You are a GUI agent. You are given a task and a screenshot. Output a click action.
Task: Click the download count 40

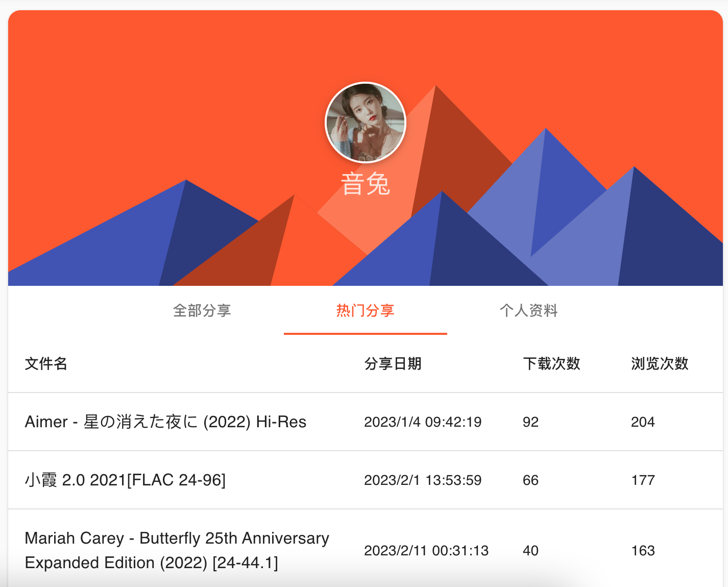tap(531, 550)
